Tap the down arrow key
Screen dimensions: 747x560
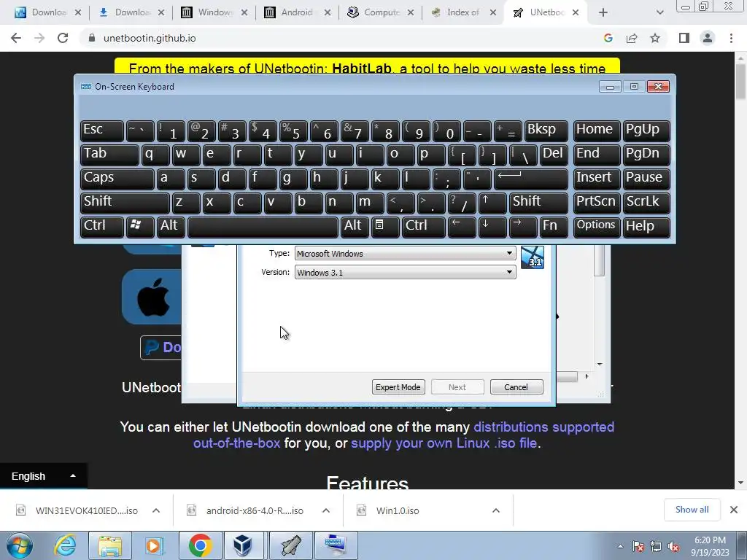tap(492, 226)
